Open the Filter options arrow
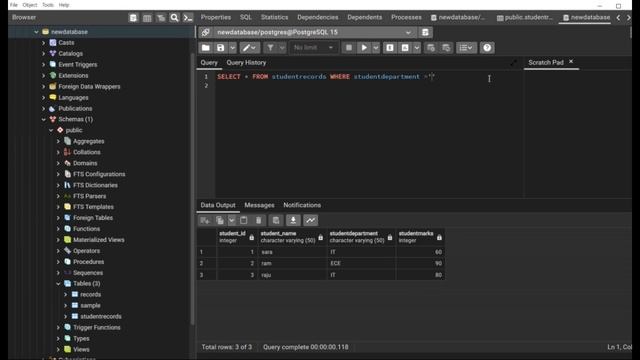 pos(282,48)
